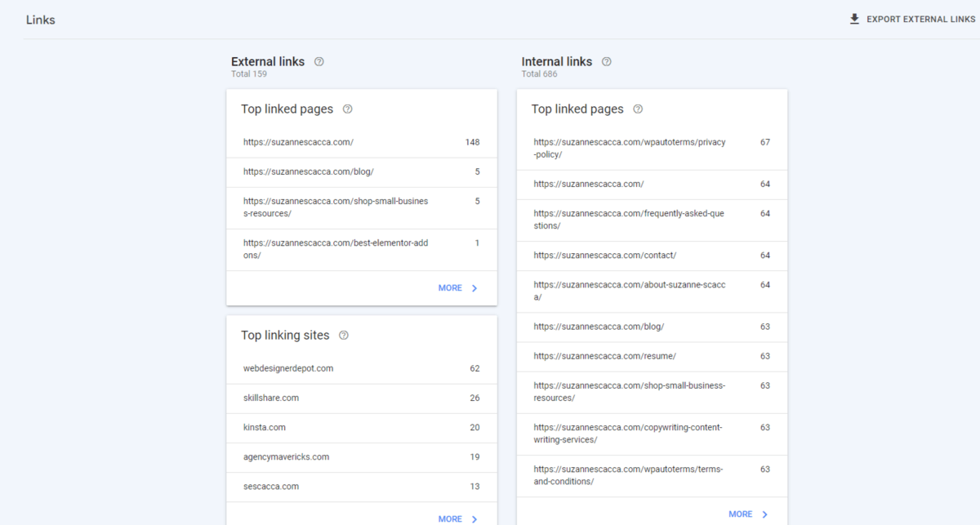Expand MORE in the Internal Top linked pages card
Screen dimensions: 980x525
pyautogui.click(x=739, y=514)
